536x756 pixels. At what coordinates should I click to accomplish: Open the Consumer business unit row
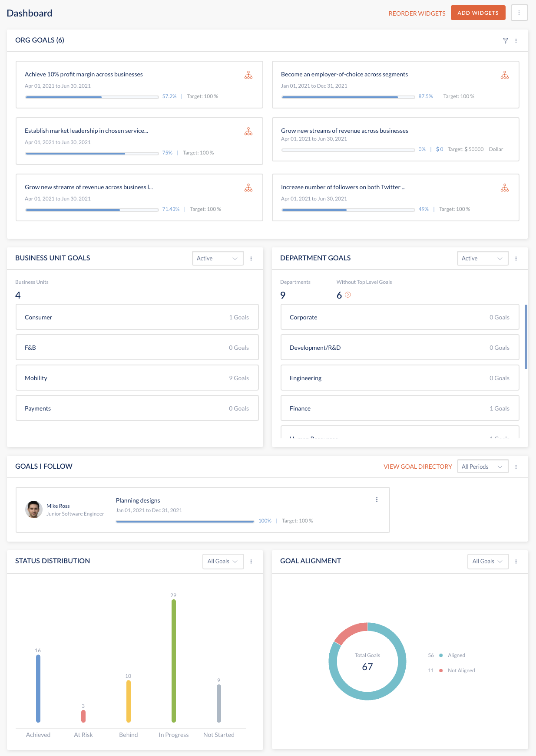(x=137, y=317)
